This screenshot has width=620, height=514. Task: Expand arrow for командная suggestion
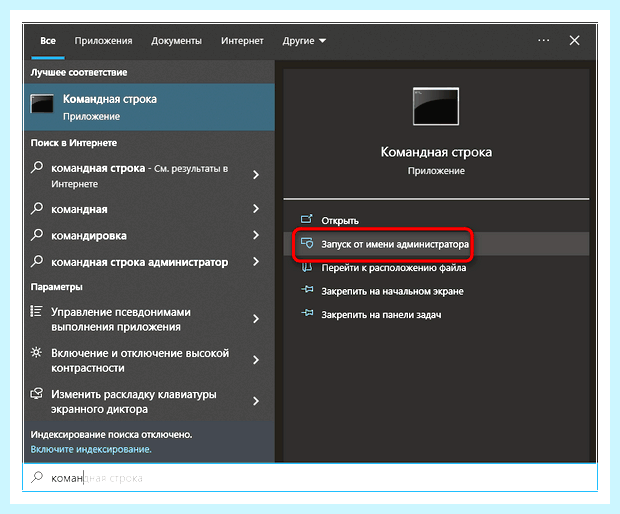(x=256, y=209)
